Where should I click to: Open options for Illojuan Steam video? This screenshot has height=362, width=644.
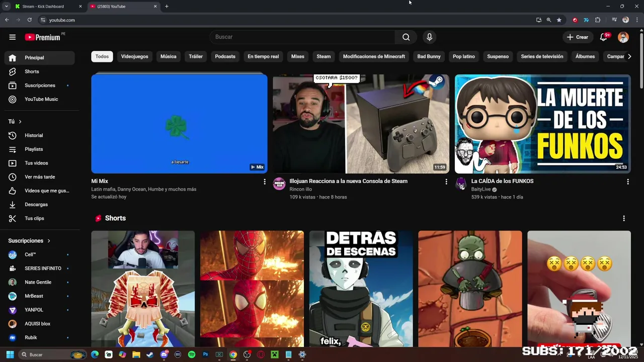[x=446, y=182]
